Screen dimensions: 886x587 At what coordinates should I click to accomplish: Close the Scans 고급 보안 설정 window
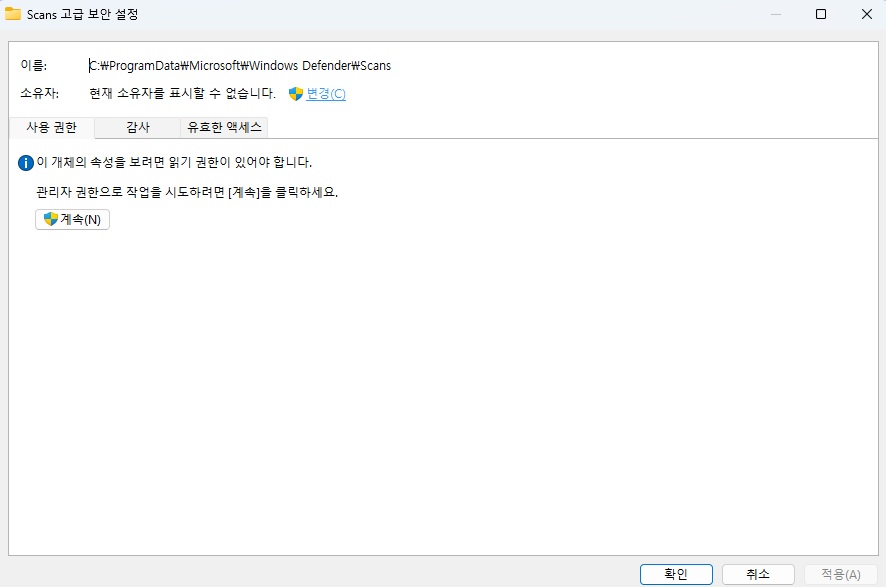[867, 14]
